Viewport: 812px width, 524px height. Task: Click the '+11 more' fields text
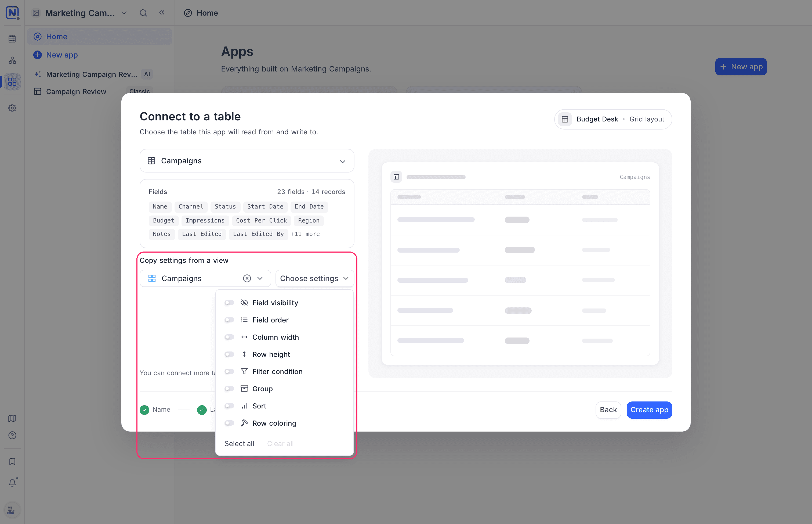(305, 234)
